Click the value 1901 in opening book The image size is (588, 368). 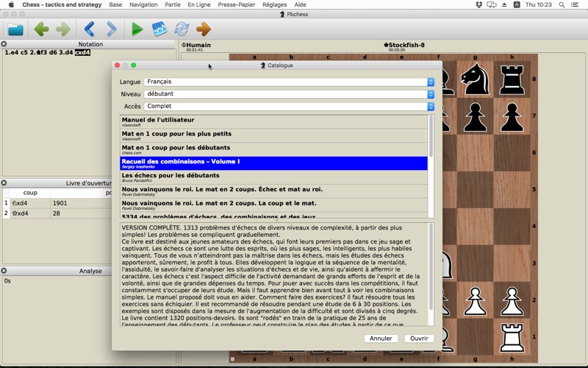pos(60,203)
